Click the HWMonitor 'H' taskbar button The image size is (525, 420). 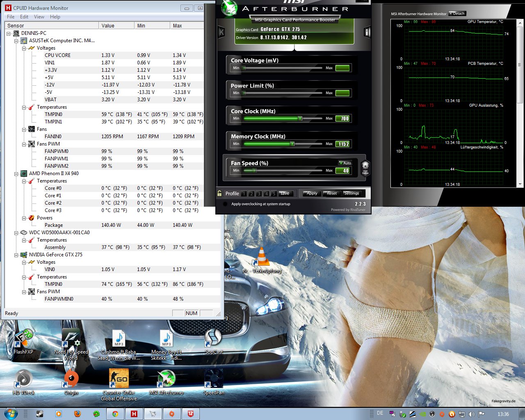(x=134, y=414)
